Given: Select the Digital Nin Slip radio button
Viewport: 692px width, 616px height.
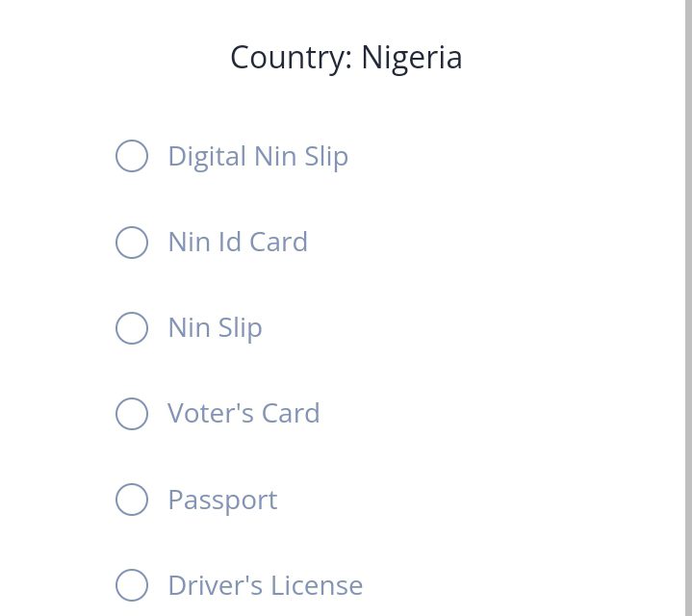Looking at the screenshot, I should [x=132, y=156].
